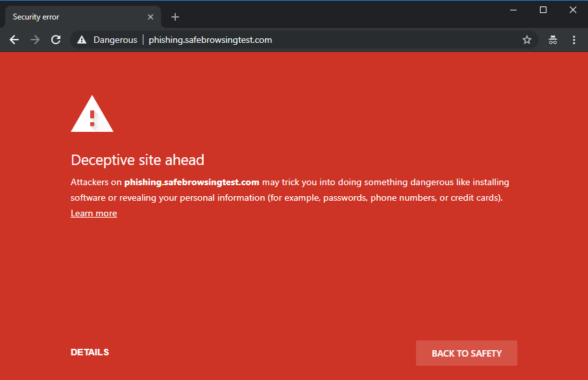Click the large white warning triangle
588x380 pixels.
point(92,114)
